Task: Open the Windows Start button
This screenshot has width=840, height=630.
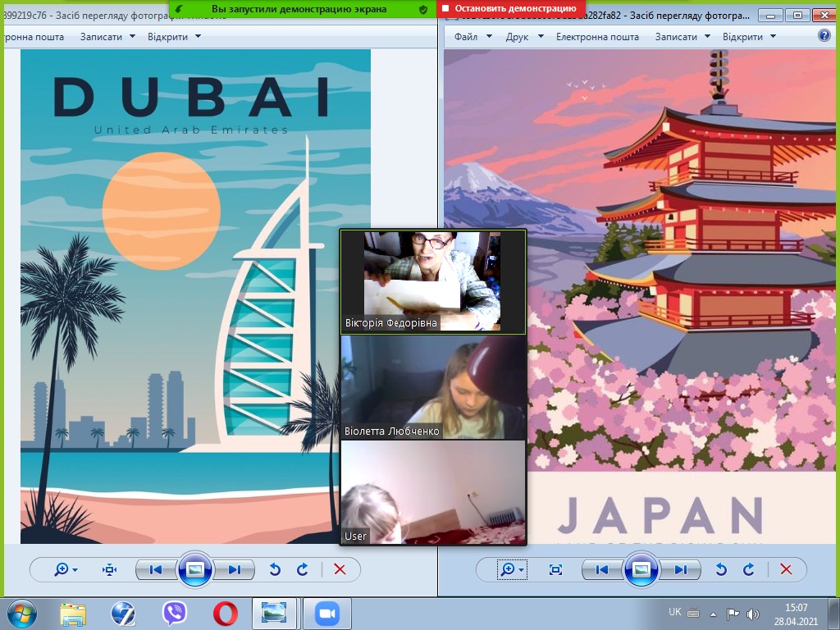Action: (x=22, y=614)
